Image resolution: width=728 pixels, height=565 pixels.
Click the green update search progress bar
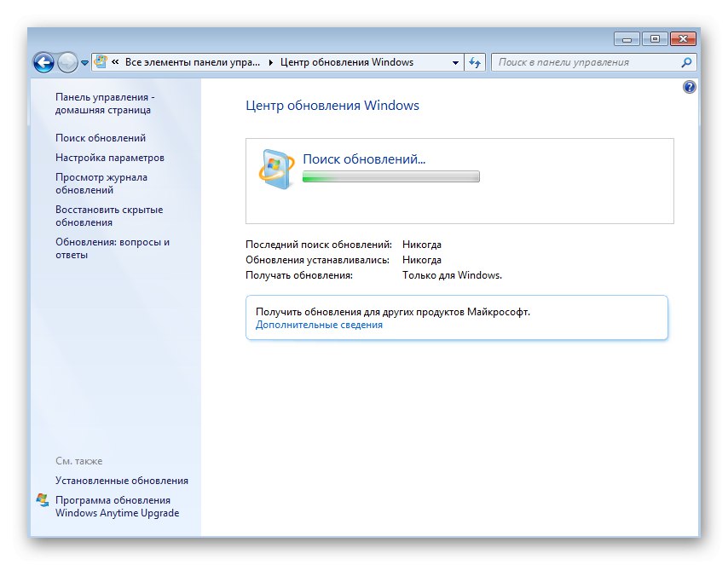point(391,176)
